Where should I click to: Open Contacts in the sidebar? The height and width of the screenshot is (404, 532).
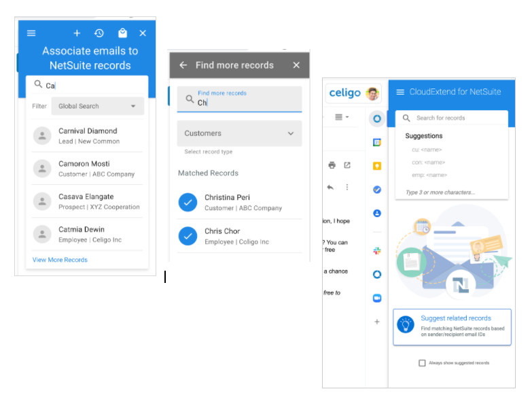point(377,213)
